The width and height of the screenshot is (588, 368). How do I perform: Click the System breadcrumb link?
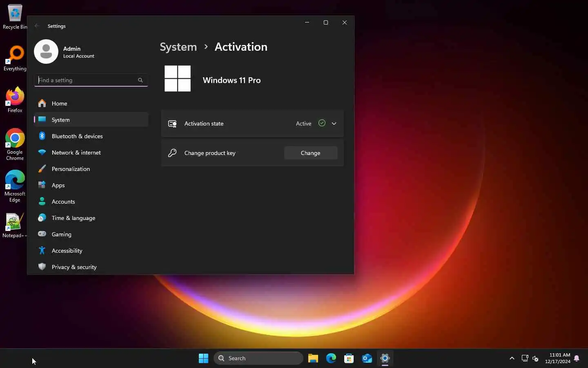pyautogui.click(x=178, y=47)
